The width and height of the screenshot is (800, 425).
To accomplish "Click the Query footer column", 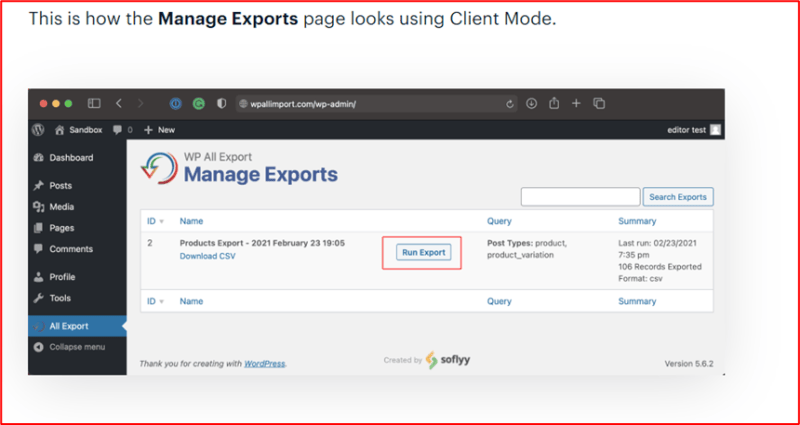I will [x=499, y=301].
